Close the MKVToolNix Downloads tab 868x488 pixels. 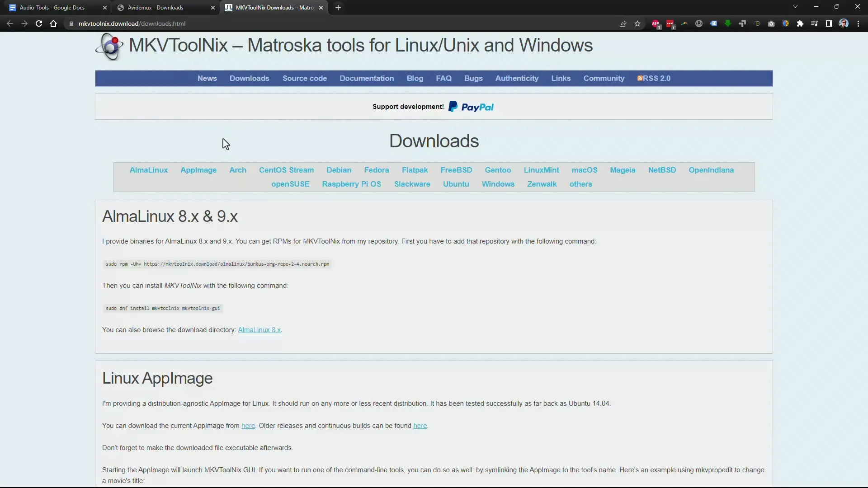coord(321,8)
